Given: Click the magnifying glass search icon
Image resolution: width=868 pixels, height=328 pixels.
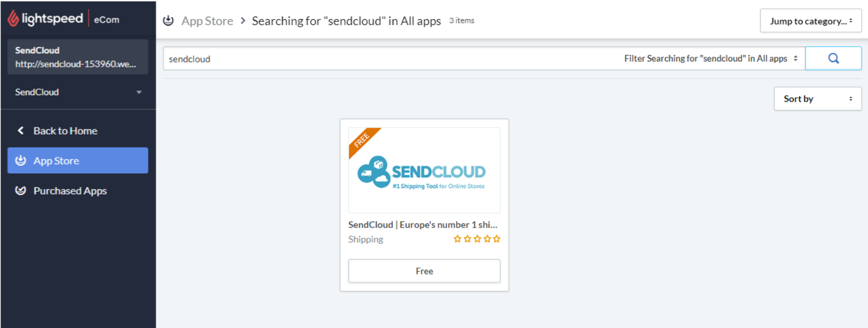Looking at the screenshot, I should tap(833, 58).
